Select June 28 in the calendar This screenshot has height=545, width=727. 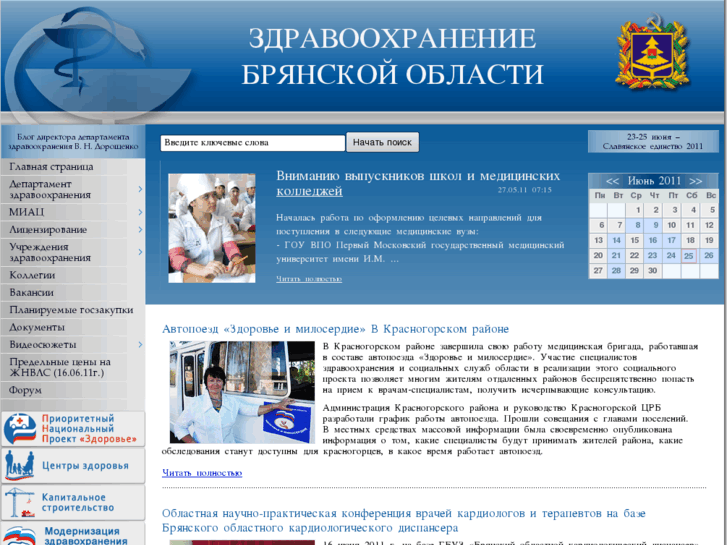point(616,271)
